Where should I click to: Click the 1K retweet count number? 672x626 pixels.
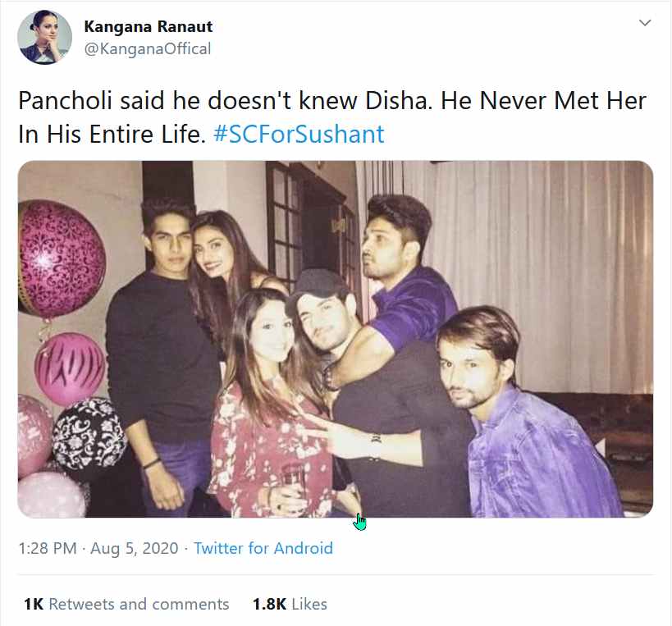click(34, 604)
